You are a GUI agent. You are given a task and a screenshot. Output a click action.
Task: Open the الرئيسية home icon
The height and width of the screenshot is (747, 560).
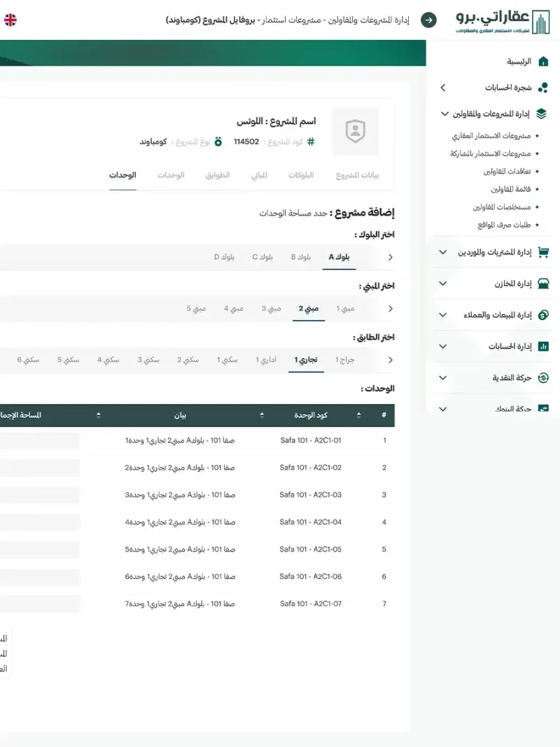tap(543, 62)
